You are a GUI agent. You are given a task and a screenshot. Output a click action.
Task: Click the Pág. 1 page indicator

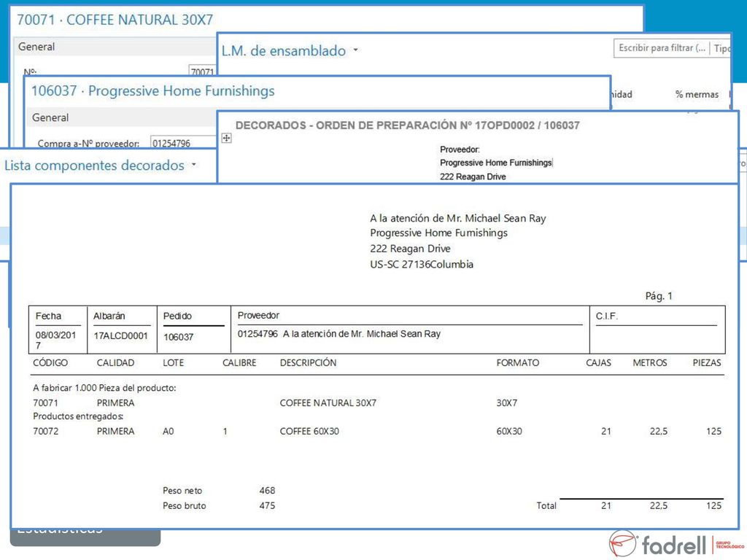tap(659, 296)
